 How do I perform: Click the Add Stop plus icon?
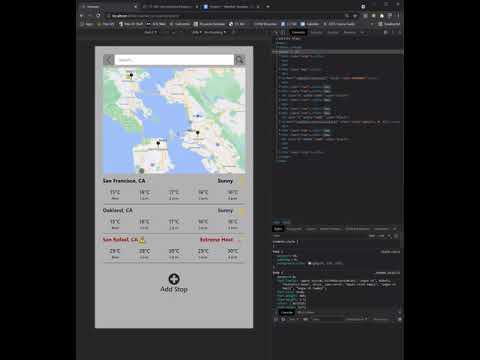(174, 279)
